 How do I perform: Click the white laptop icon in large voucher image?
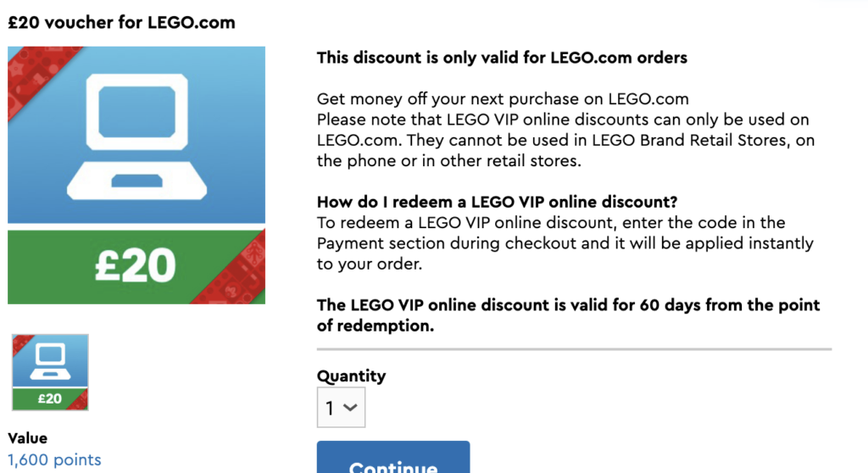[136, 136]
